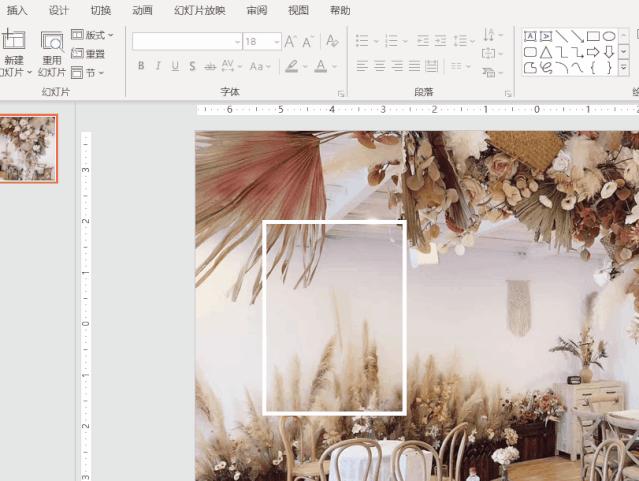
Task: Select the elbow connector shape
Action: [562, 52]
